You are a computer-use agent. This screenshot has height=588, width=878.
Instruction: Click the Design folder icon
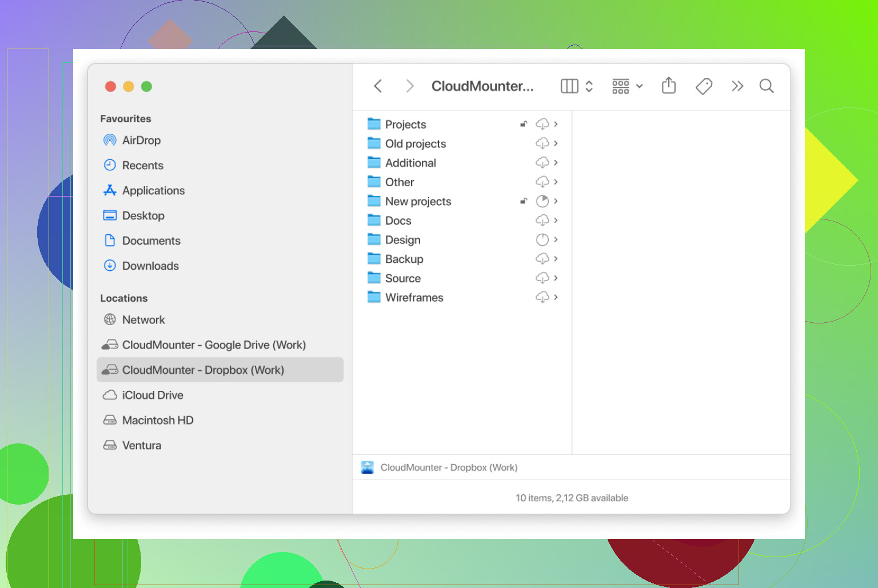point(374,239)
